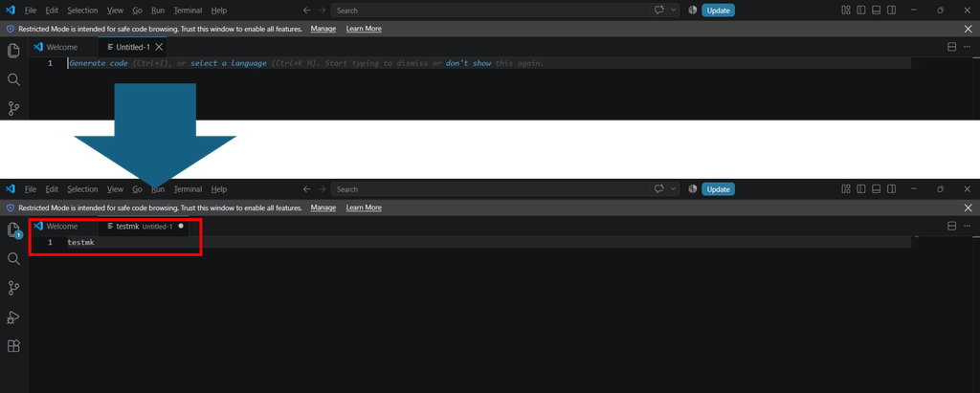Click the Manage link in the lower Restricted Mode banner
The width and height of the screenshot is (980, 393).
point(323,207)
